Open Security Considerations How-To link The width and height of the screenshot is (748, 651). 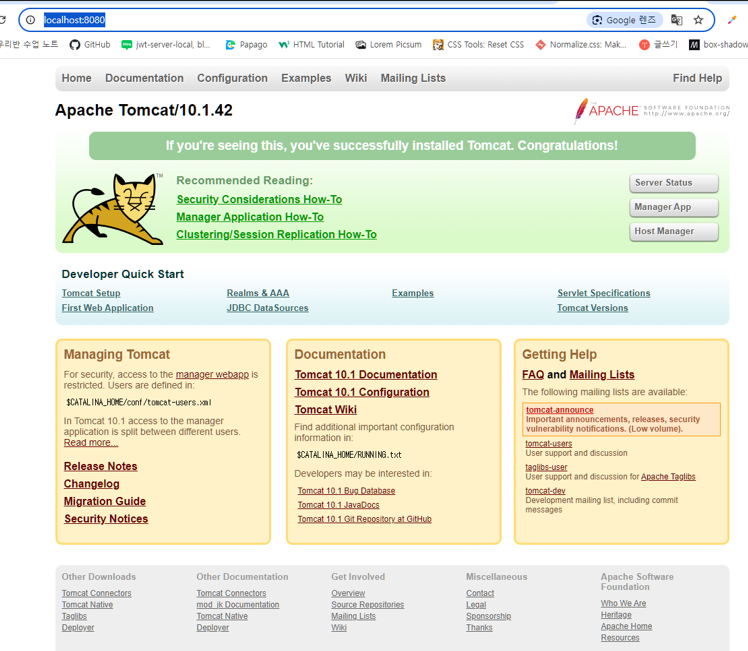tap(259, 199)
